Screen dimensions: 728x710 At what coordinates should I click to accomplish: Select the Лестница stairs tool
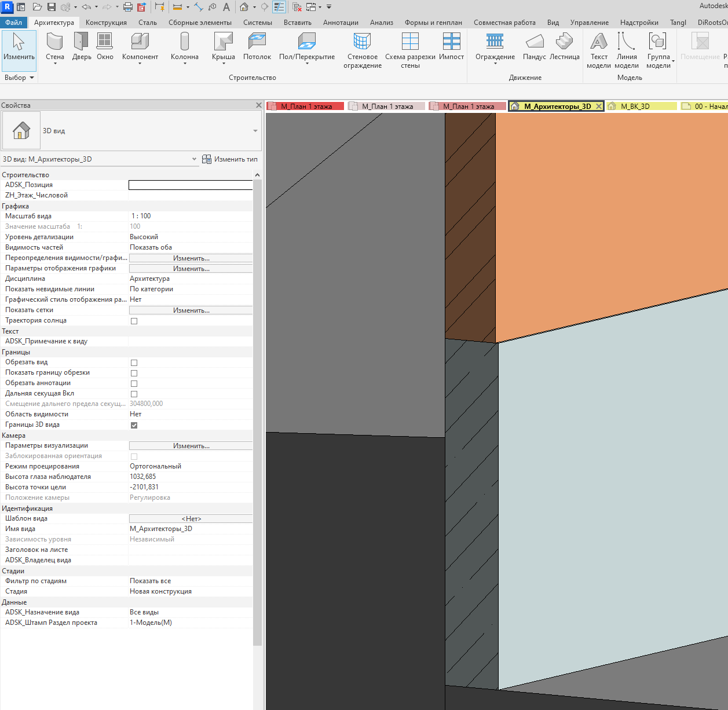point(564,46)
